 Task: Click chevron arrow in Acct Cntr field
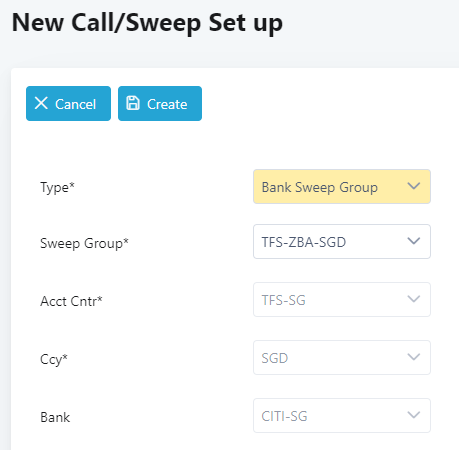click(414, 299)
